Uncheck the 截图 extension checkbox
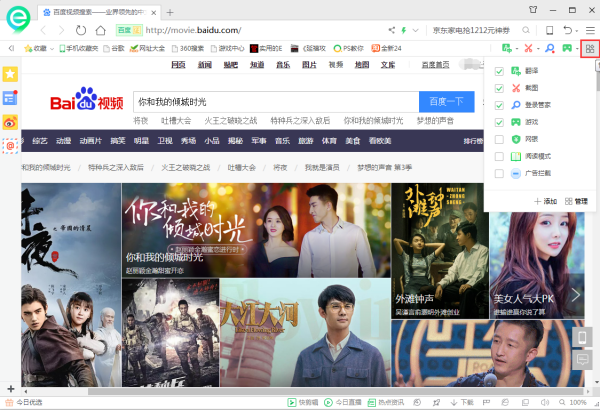 pos(499,88)
